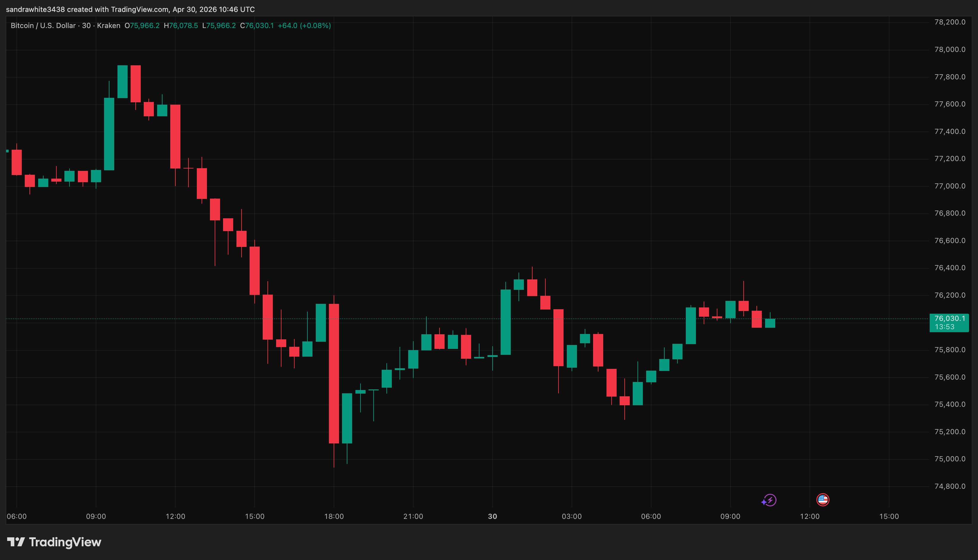Viewport: 978px width, 560px height.
Task: Click the sandrawhite3438 attribution text
Action: point(36,9)
